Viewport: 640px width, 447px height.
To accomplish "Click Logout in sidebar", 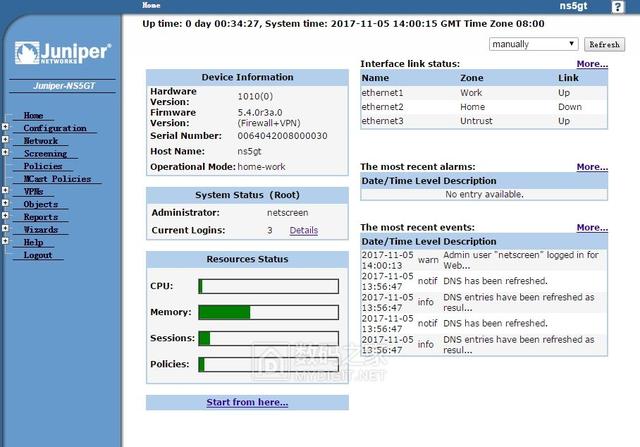I will click(38, 255).
